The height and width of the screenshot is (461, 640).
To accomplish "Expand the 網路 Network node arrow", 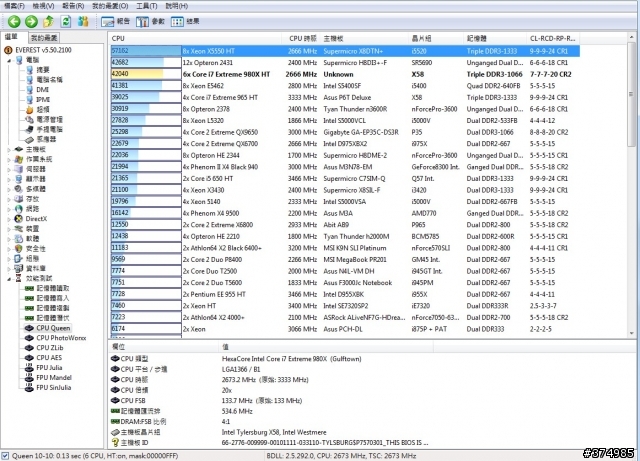I will pos(9,209).
